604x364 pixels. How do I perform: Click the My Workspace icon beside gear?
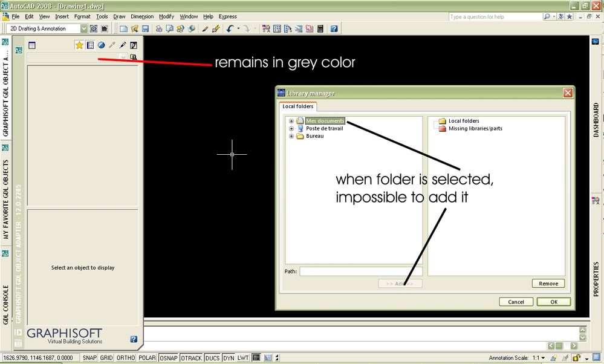105,28
